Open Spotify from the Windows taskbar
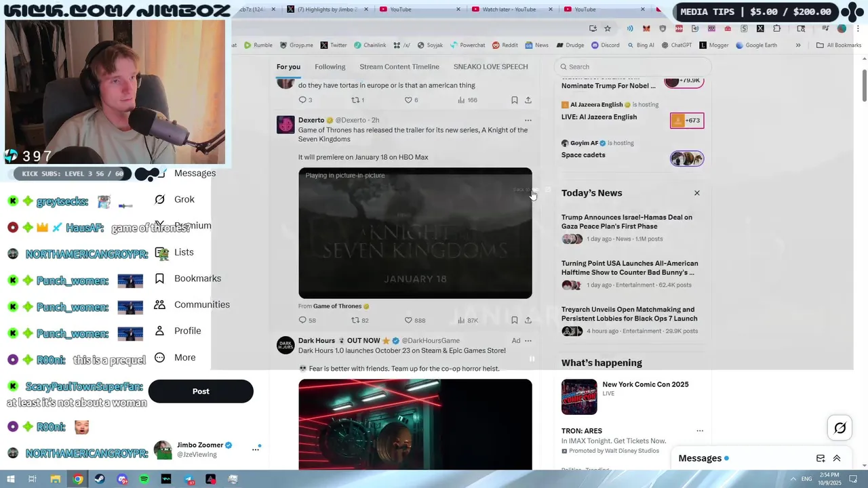 tap(144, 479)
